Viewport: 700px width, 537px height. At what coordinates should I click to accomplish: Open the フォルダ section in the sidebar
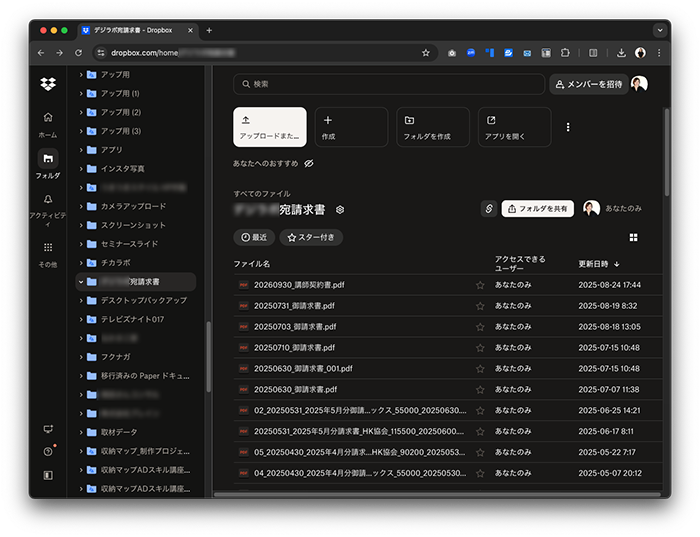click(x=48, y=164)
